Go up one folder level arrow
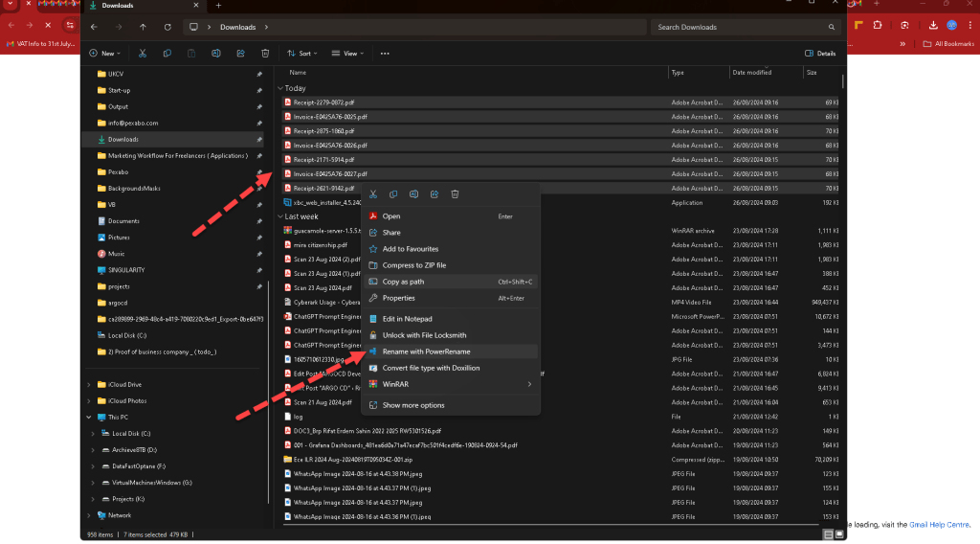Image resolution: width=980 pixels, height=544 pixels. (144, 27)
